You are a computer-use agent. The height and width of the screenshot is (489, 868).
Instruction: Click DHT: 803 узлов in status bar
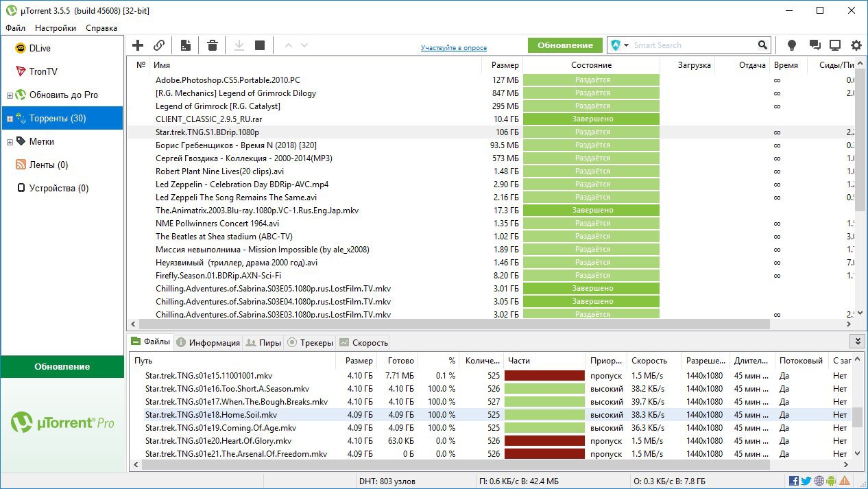[387, 481]
